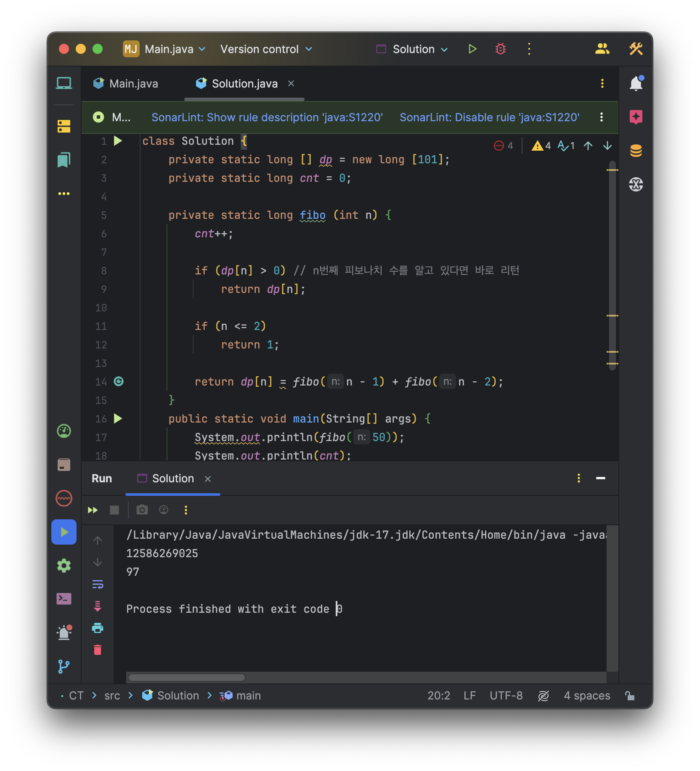Show SonarLint rule description for java:S1220

point(267,117)
